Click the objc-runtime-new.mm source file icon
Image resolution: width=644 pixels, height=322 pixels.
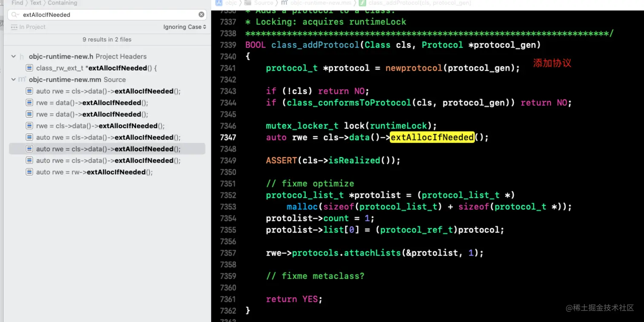[x=22, y=80]
